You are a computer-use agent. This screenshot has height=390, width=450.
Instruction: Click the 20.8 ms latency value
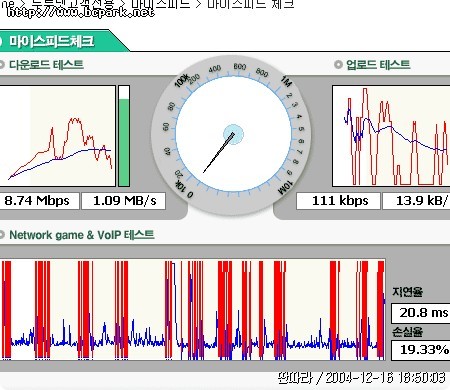click(x=421, y=313)
